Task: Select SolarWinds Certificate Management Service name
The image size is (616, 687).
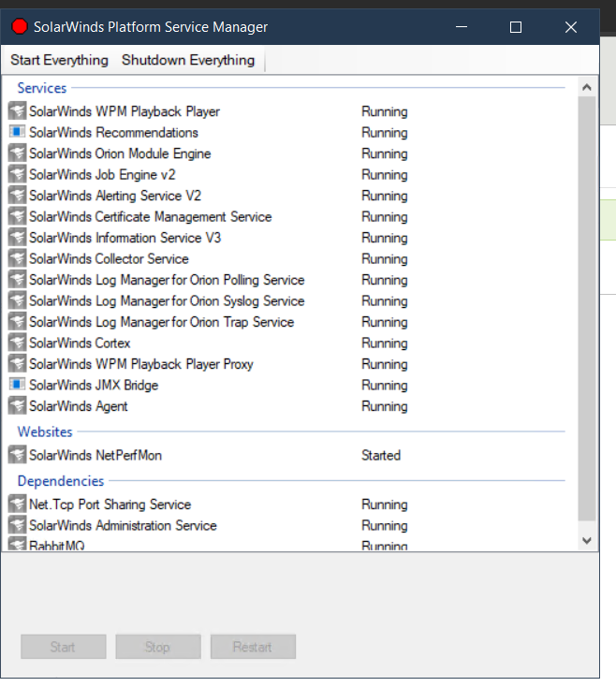Action: [151, 216]
